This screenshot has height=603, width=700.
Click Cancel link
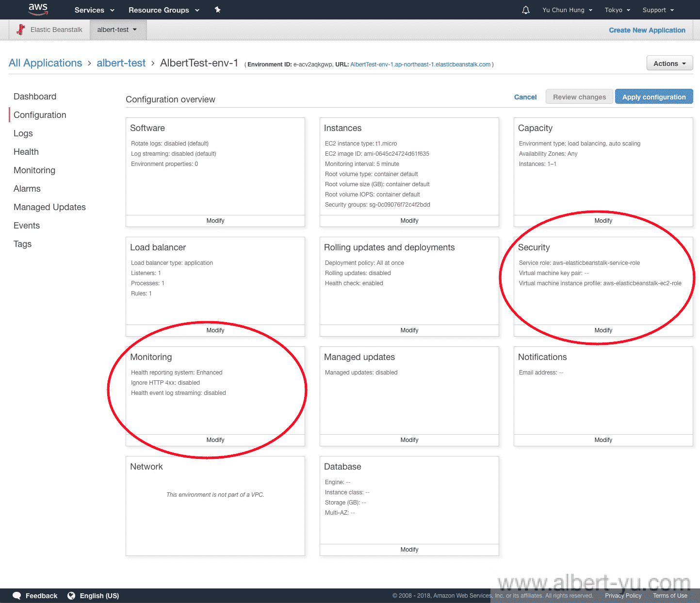(525, 97)
